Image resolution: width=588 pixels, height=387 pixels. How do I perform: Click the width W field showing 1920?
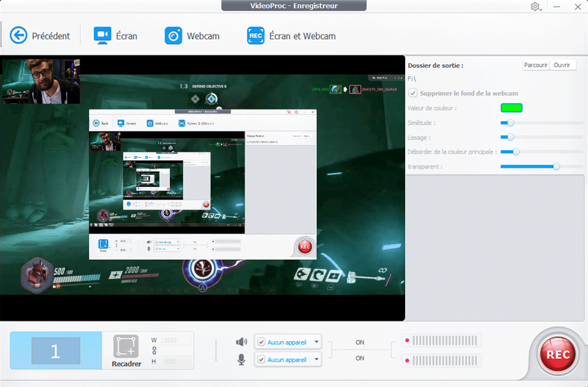tap(177, 340)
